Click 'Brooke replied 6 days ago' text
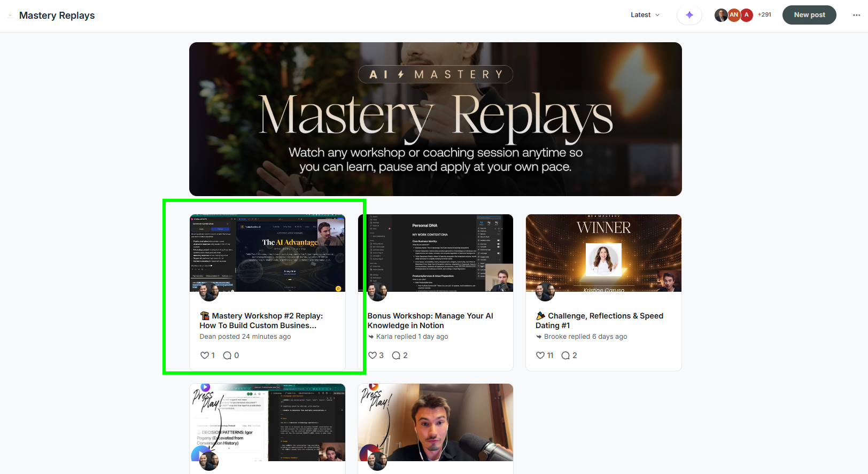 (585, 337)
